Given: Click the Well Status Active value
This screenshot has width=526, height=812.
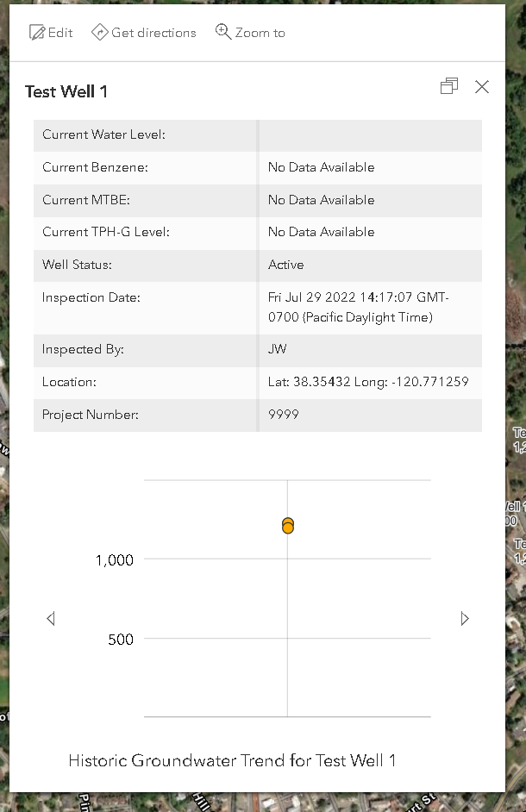Looking at the screenshot, I should coord(285,265).
